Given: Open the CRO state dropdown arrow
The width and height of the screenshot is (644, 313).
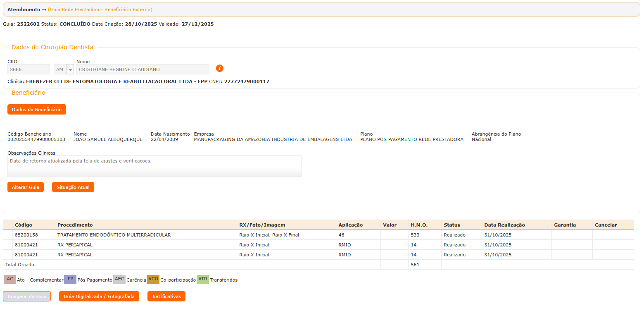Looking at the screenshot, I should click(70, 69).
